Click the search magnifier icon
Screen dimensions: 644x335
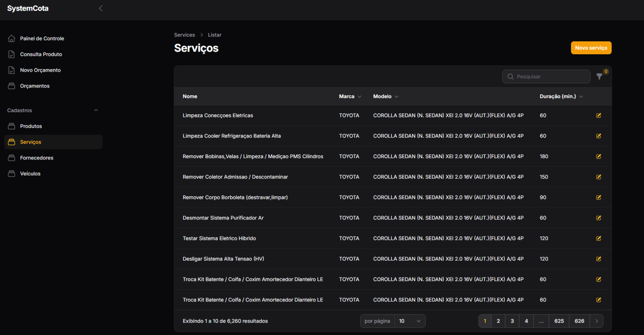click(511, 77)
